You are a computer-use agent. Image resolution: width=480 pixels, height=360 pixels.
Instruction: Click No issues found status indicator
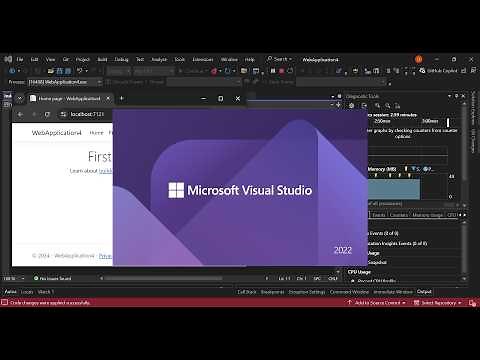pos(52,278)
